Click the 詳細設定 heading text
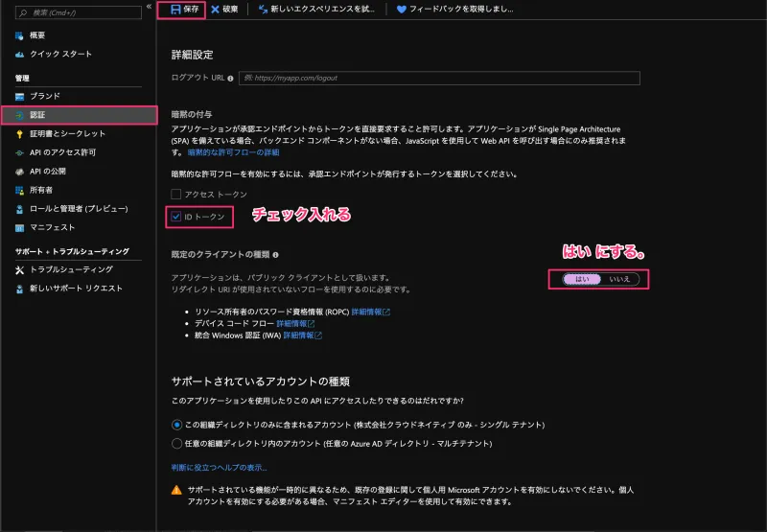The image size is (767, 532). [x=193, y=55]
